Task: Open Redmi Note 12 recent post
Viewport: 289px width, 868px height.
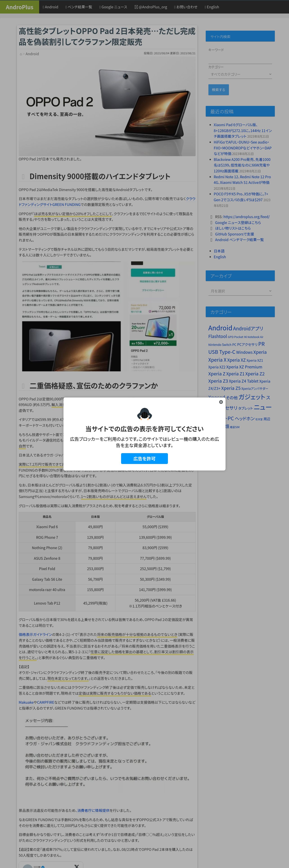Action: coord(242,180)
